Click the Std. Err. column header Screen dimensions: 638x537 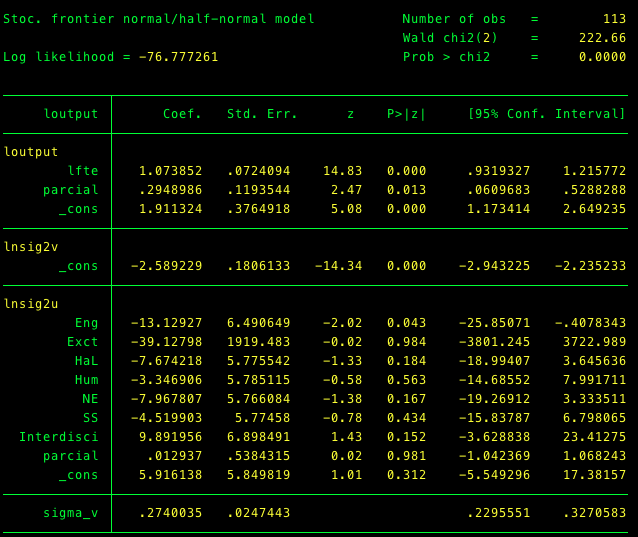click(262, 114)
